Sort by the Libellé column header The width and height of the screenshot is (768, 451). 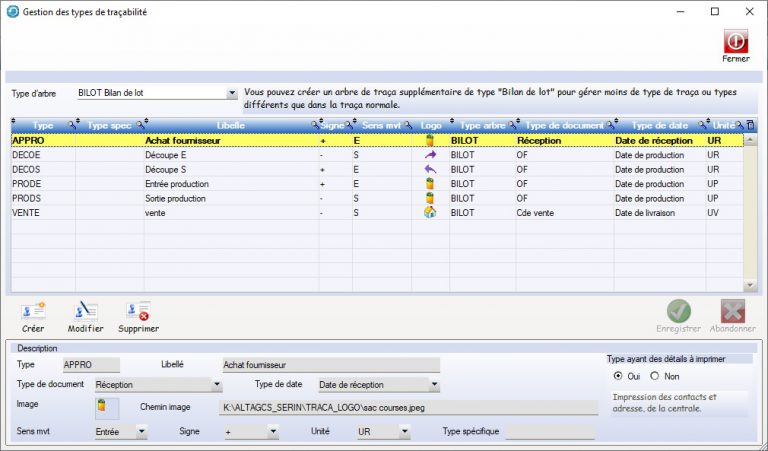click(230, 125)
